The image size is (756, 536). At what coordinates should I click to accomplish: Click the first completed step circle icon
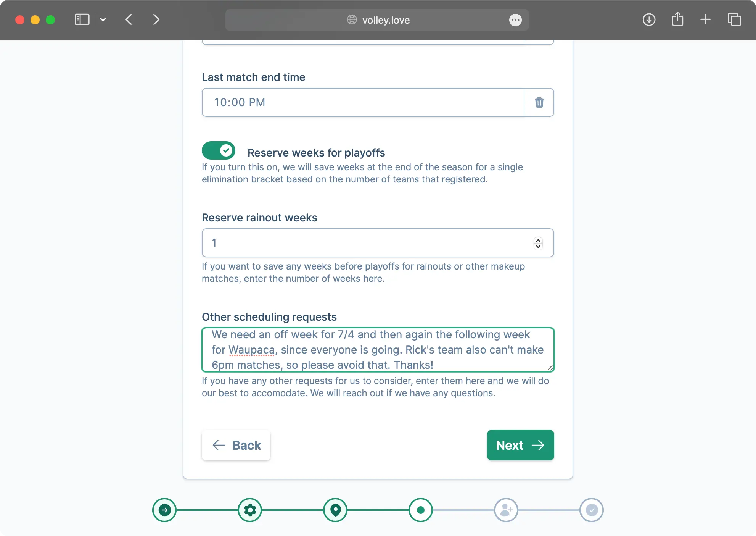click(164, 509)
